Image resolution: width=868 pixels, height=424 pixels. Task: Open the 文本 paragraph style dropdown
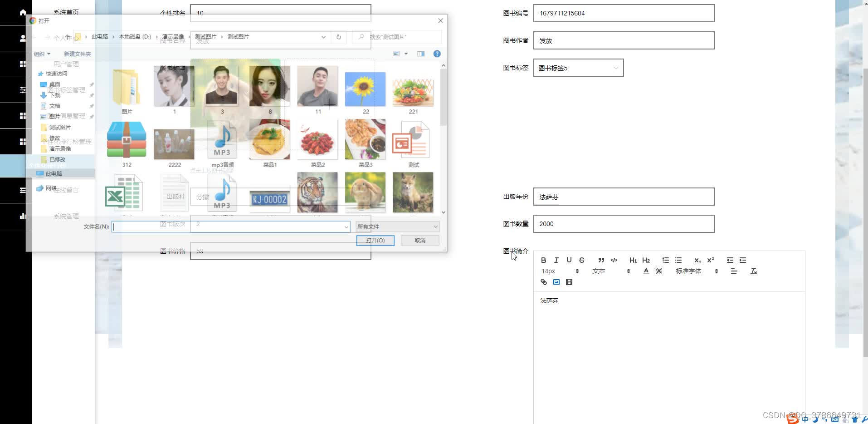point(611,271)
